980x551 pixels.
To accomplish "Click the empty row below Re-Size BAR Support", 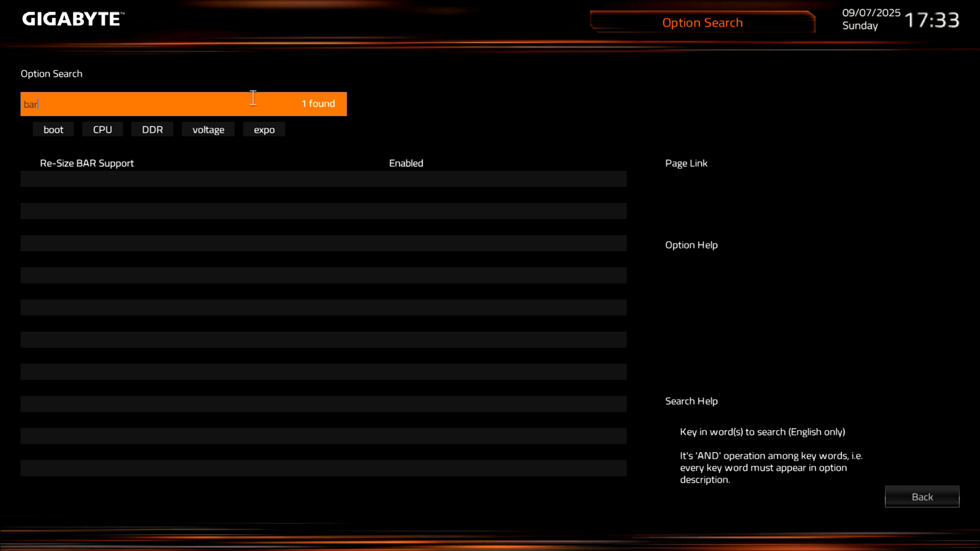I will [323, 179].
